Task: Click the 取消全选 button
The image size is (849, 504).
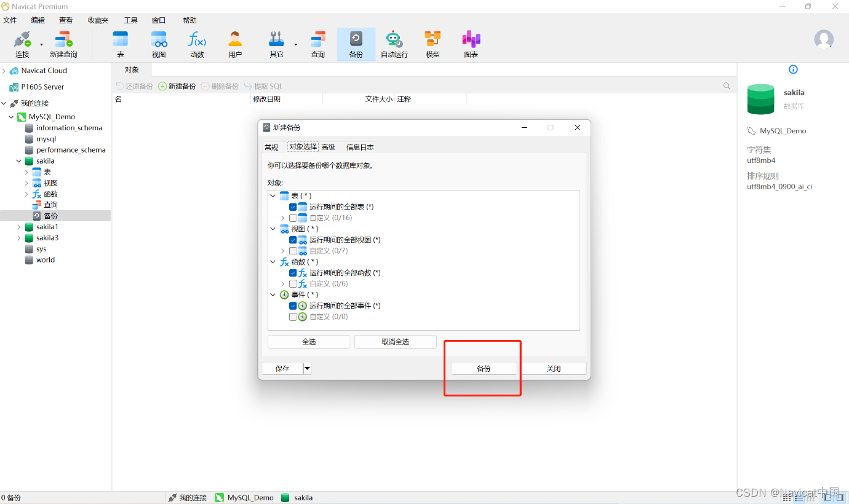Action: [395, 342]
